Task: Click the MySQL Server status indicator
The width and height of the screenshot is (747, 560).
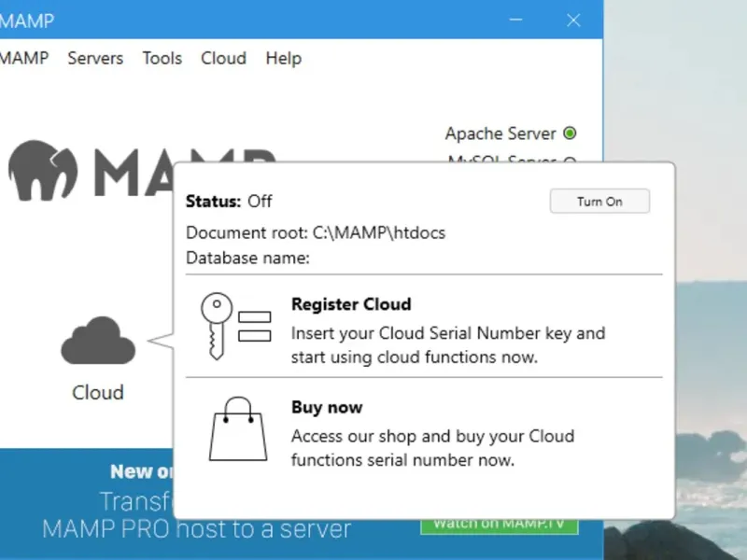Action: point(570,161)
